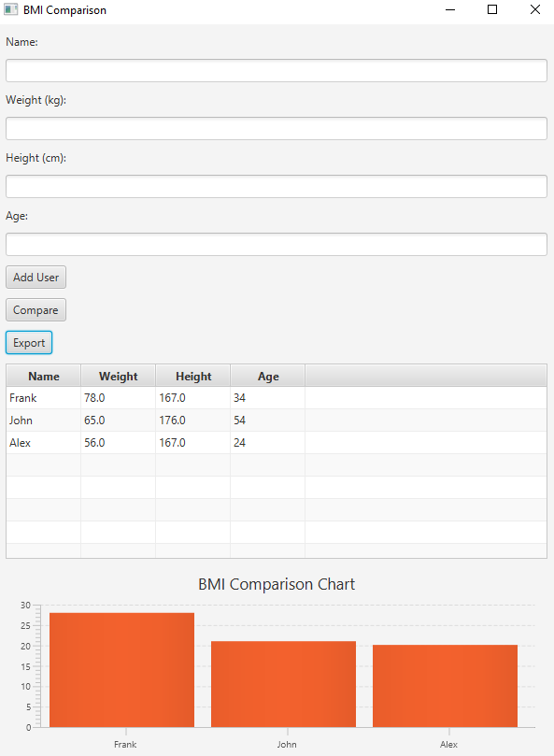Click the Weight (kg) input field
Viewport: 554px width, 756px height.
(x=276, y=128)
